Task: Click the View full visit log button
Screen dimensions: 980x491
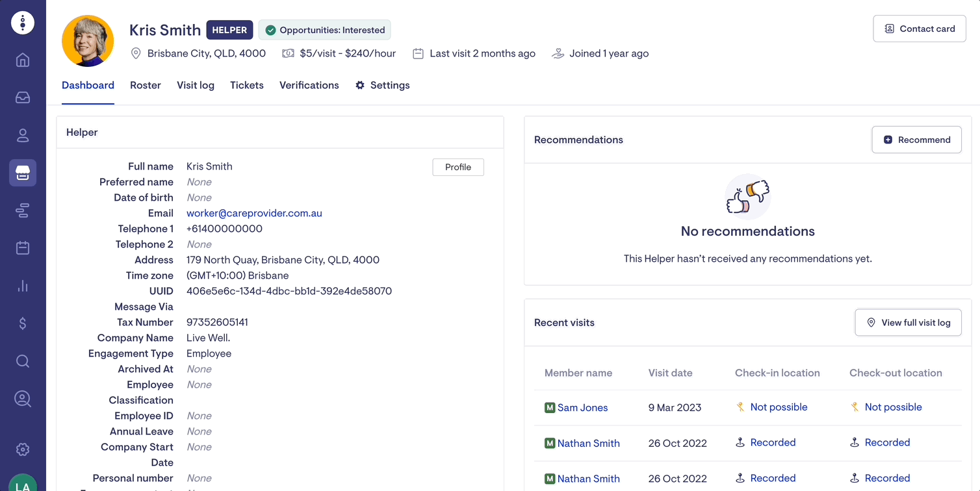Action: point(908,323)
